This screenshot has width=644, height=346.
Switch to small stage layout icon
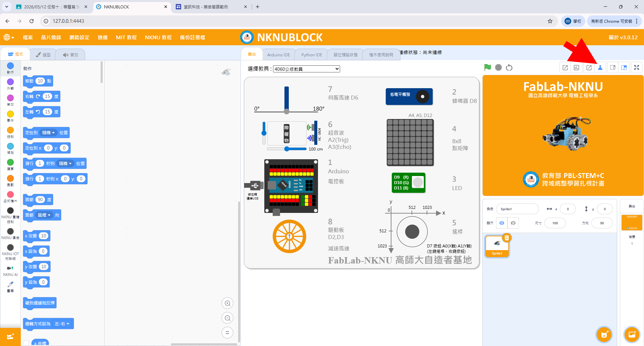click(x=612, y=67)
